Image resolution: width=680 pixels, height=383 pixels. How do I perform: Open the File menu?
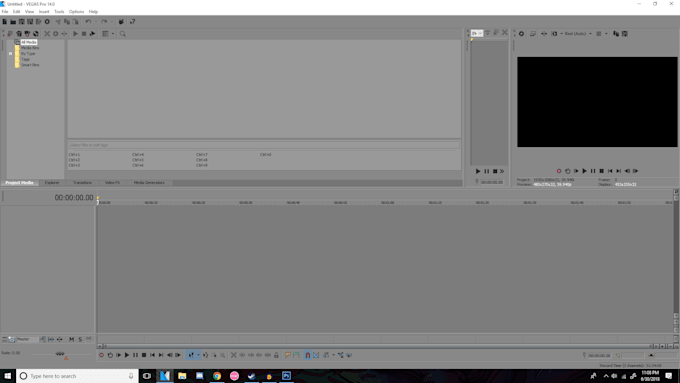(5, 12)
